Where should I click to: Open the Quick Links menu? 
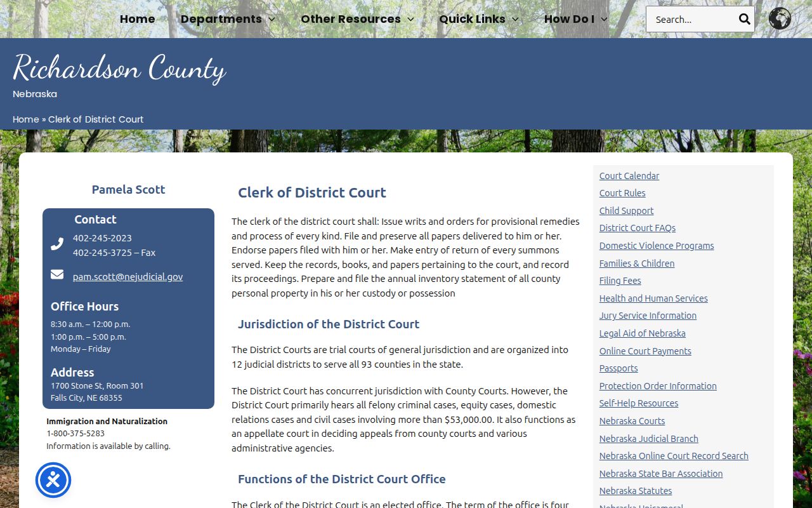pyautogui.click(x=472, y=19)
